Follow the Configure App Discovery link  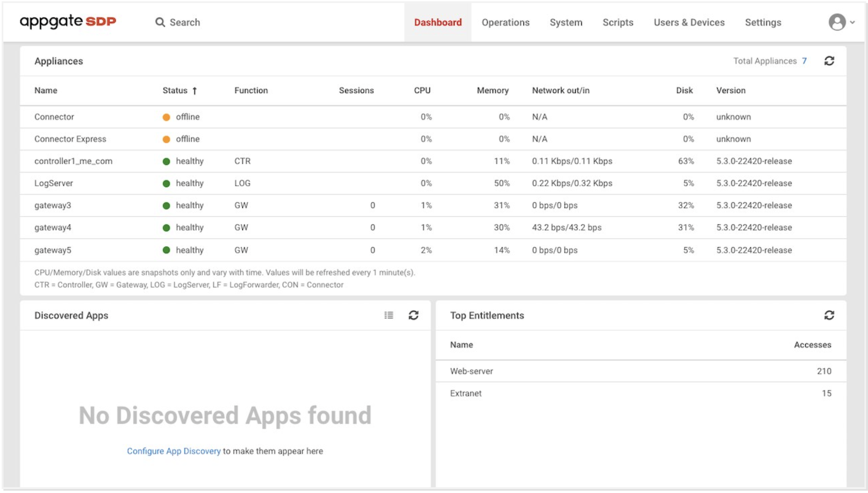173,451
